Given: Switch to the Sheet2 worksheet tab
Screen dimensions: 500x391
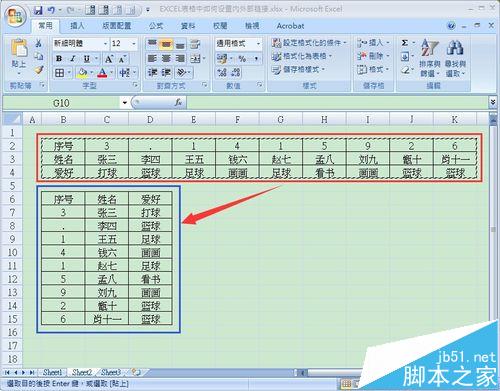Looking at the screenshot, I should pyautogui.click(x=82, y=372).
